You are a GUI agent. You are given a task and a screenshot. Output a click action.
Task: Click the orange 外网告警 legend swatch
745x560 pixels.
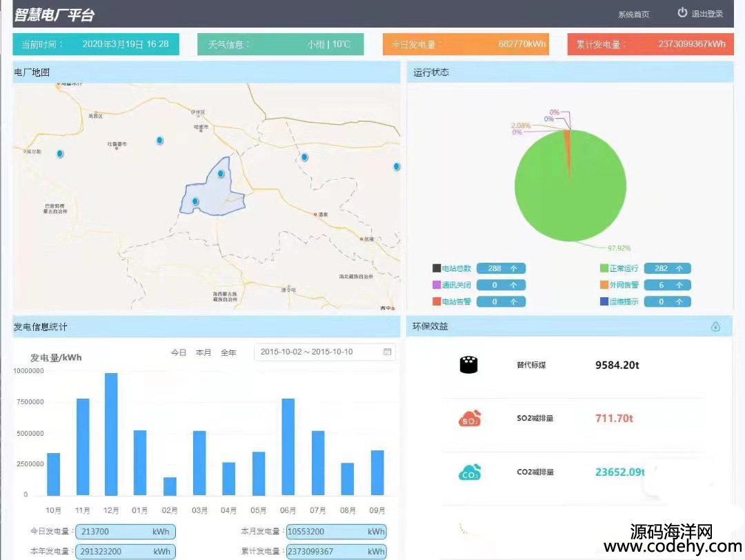tap(604, 285)
